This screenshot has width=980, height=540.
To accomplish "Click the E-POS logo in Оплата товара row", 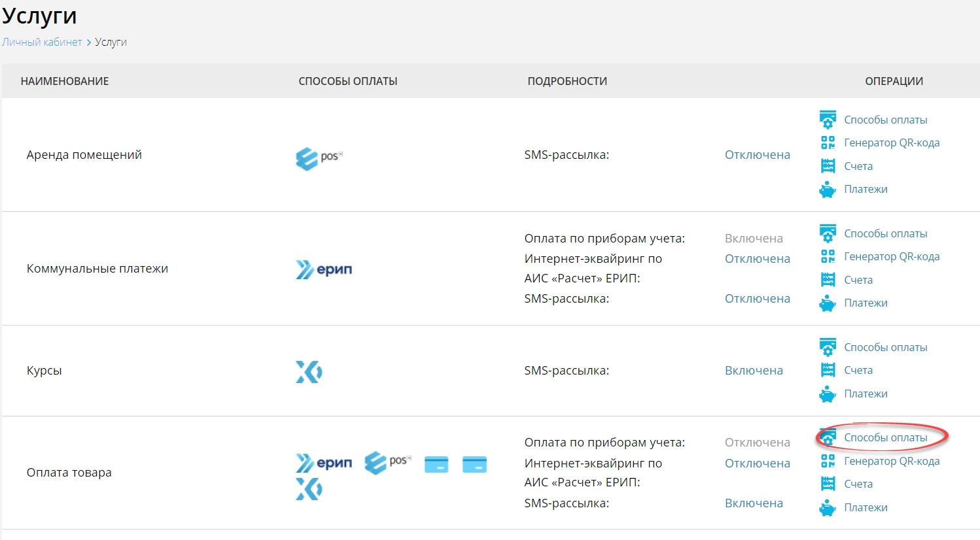I will tap(387, 462).
